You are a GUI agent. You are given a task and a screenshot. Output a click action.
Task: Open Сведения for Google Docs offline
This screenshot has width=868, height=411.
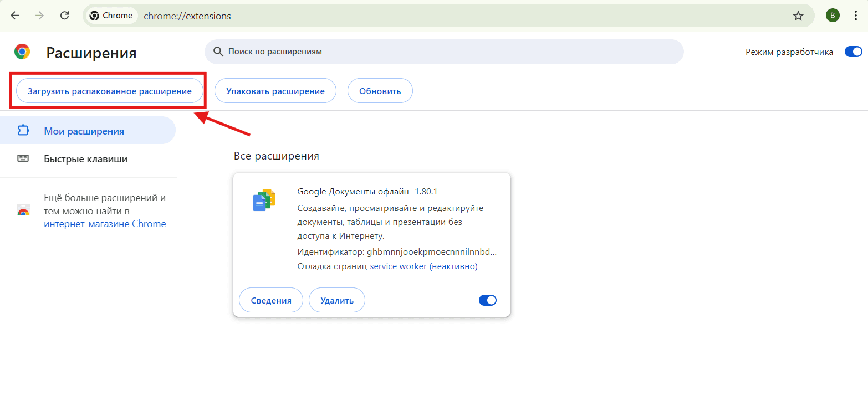270,300
